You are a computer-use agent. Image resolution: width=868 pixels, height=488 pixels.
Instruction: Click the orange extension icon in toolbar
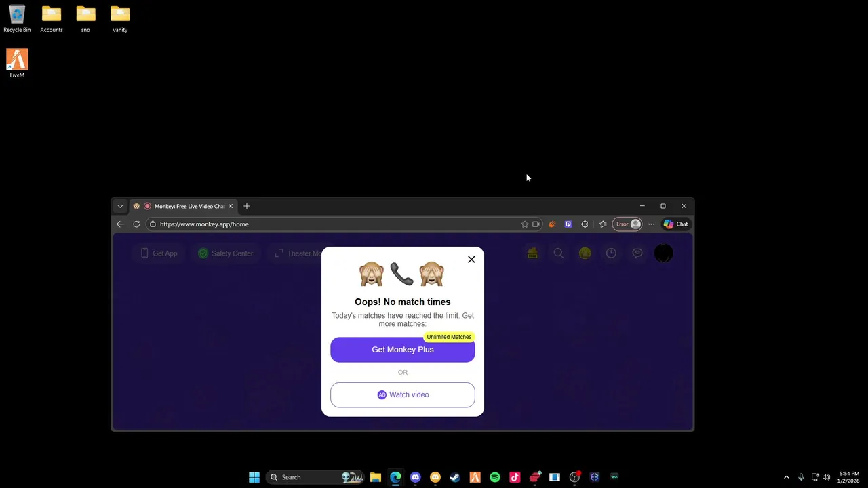552,224
